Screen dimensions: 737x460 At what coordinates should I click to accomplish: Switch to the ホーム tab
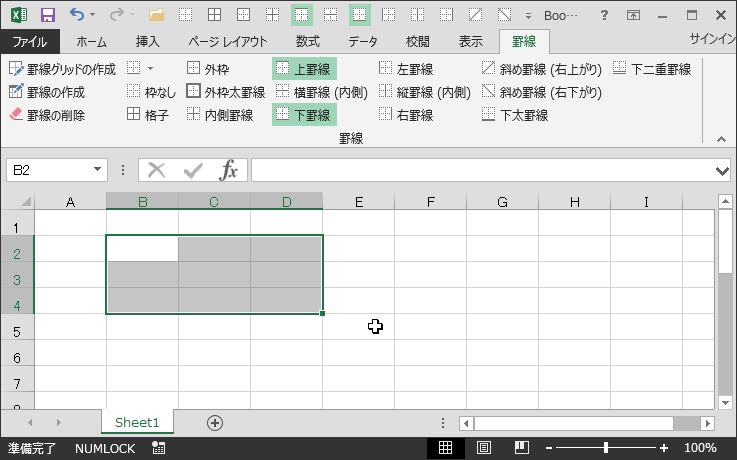point(91,42)
